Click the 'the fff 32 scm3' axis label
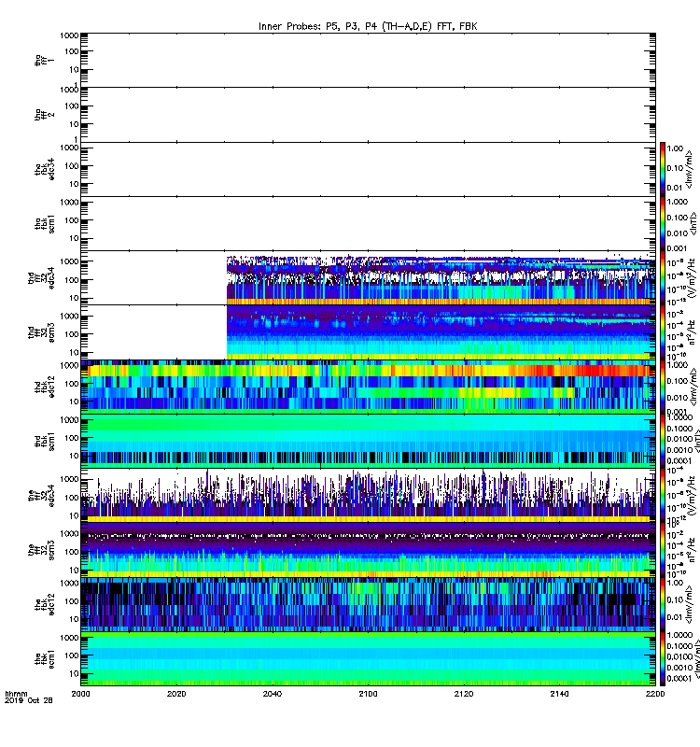Image resolution: width=700 pixels, height=747 pixels. (x=41, y=550)
